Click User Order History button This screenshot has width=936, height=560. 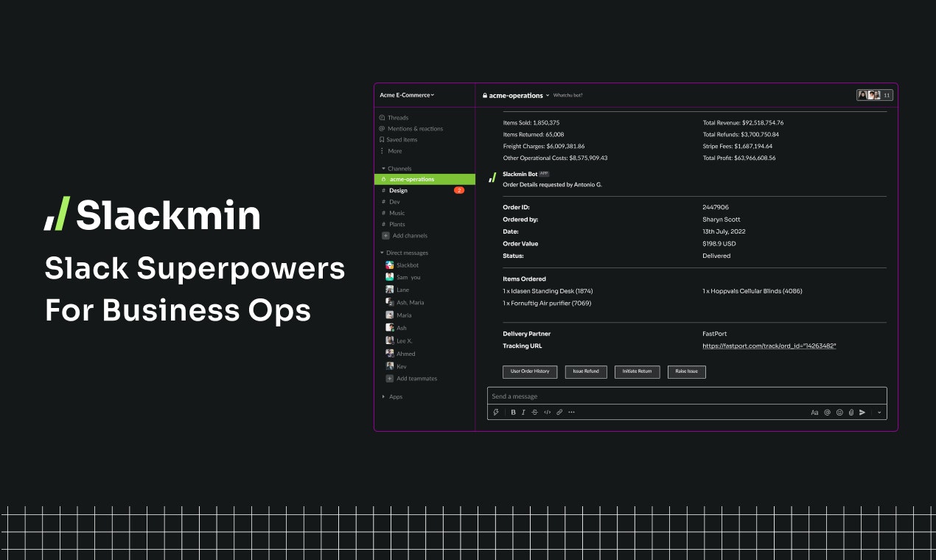click(530, 371)
